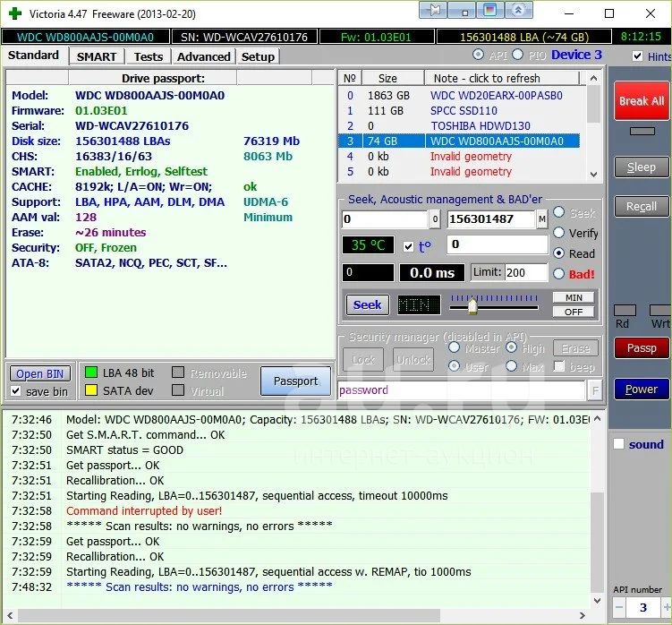Image resolution: width=672 pixels, height=625 pixels.
Task: Click the double-chevron roll-up icon in title bar
Action: click(x=518, y=11)
